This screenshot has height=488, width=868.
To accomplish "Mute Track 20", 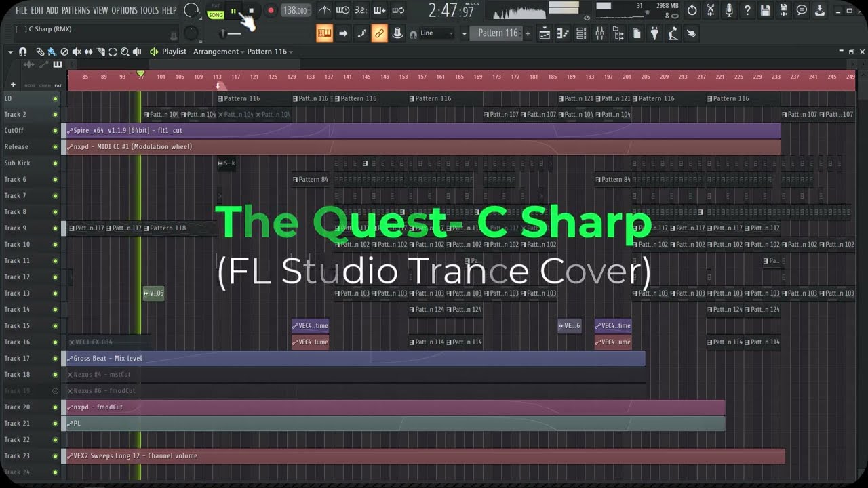I will click(56, 407).
